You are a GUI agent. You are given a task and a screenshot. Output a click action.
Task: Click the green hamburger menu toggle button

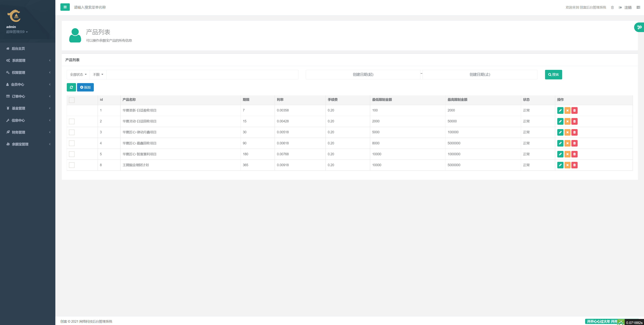[65, 7]
